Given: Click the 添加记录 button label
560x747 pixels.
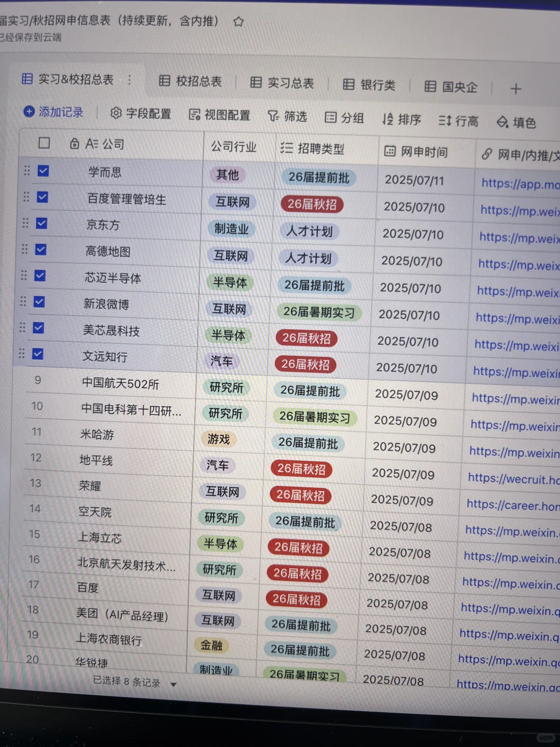Looking at the screenshot, I should click(x=61, y=112).
